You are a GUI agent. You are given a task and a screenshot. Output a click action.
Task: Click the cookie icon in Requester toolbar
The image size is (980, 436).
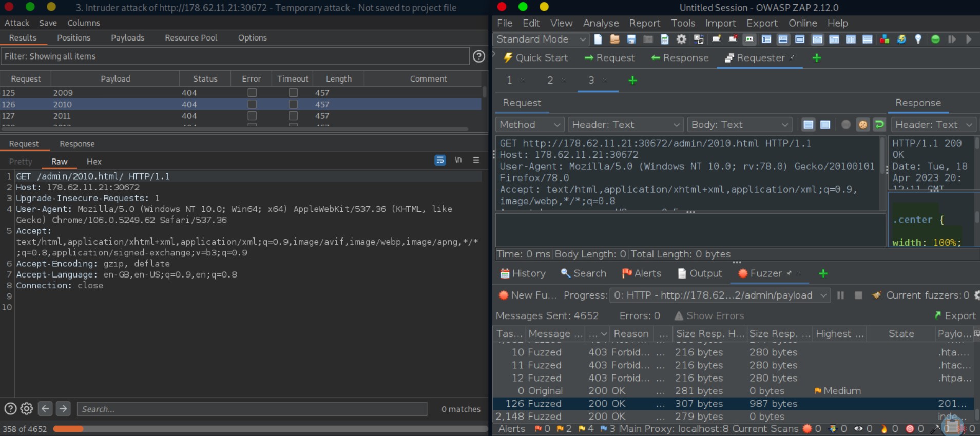862,125
